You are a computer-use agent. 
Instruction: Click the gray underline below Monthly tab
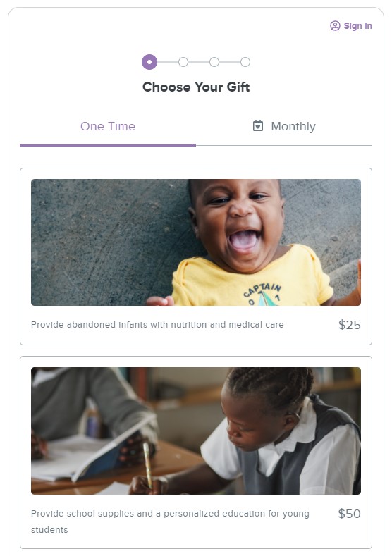point(284,145)
